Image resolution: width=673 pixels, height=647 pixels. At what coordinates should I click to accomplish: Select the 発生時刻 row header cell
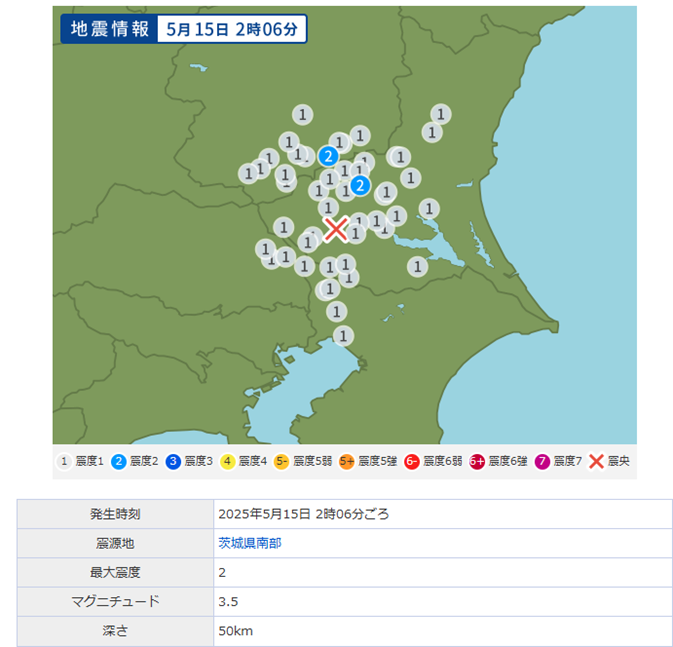tap(115, 514)
